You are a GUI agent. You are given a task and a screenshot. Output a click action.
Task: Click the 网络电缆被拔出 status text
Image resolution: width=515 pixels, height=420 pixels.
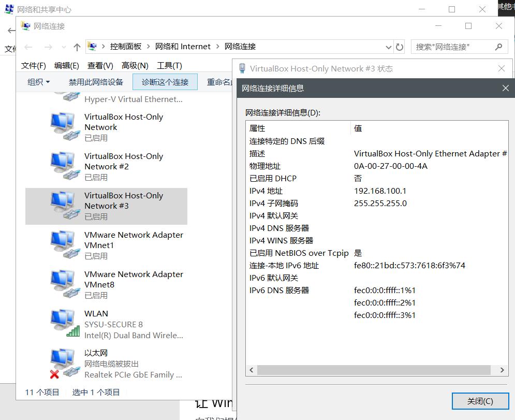pos(111,364)
